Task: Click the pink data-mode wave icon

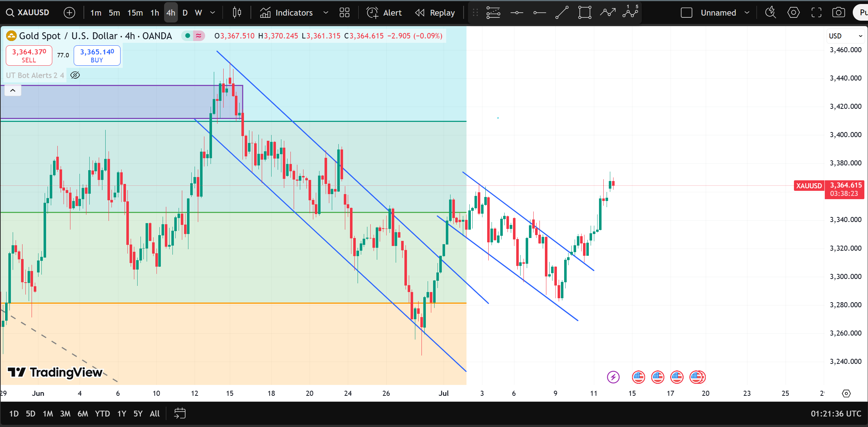Action: point(199,36)
